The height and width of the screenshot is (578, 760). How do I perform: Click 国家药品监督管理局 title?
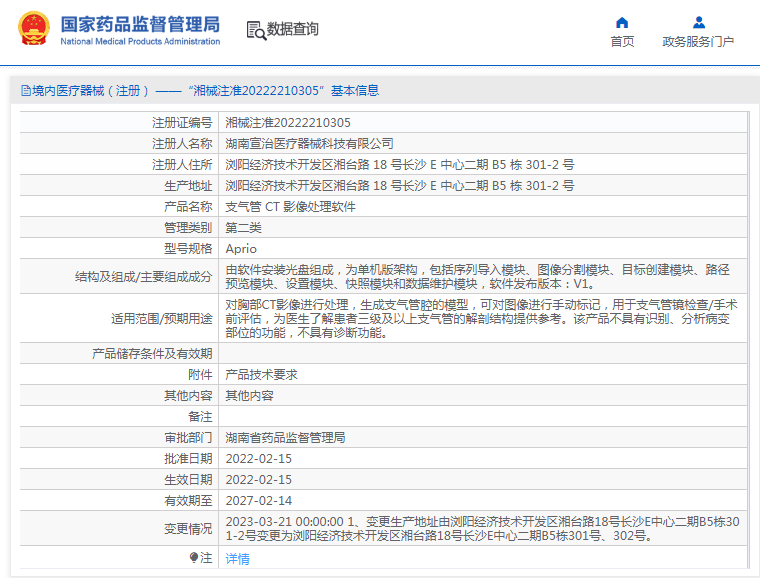point(140,24)
